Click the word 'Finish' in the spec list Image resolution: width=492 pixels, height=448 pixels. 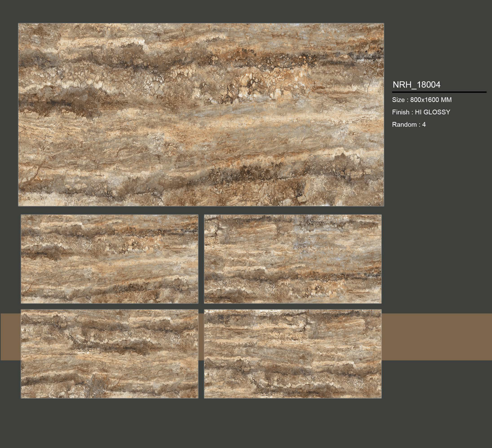tap(401, 112)
